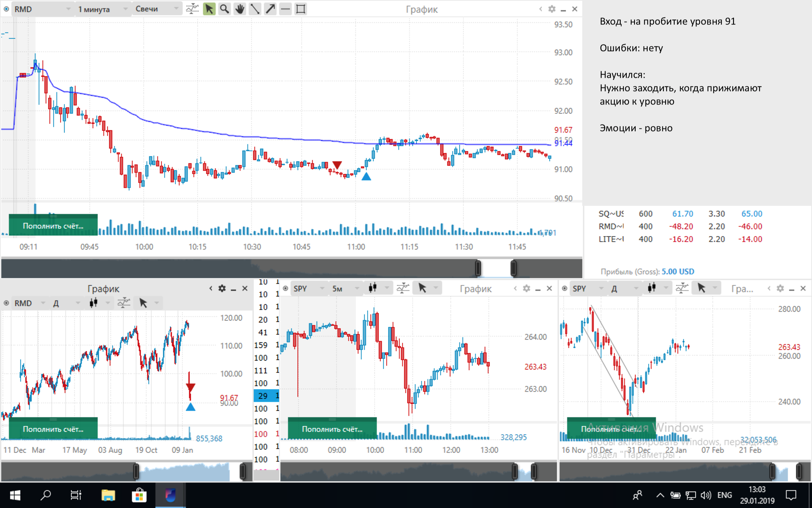Click 'Пополнить счёт...' button on RMD daily chart
Image resolution: width=812 pixels, height=508 pixels.
click(x=53, y=428)
